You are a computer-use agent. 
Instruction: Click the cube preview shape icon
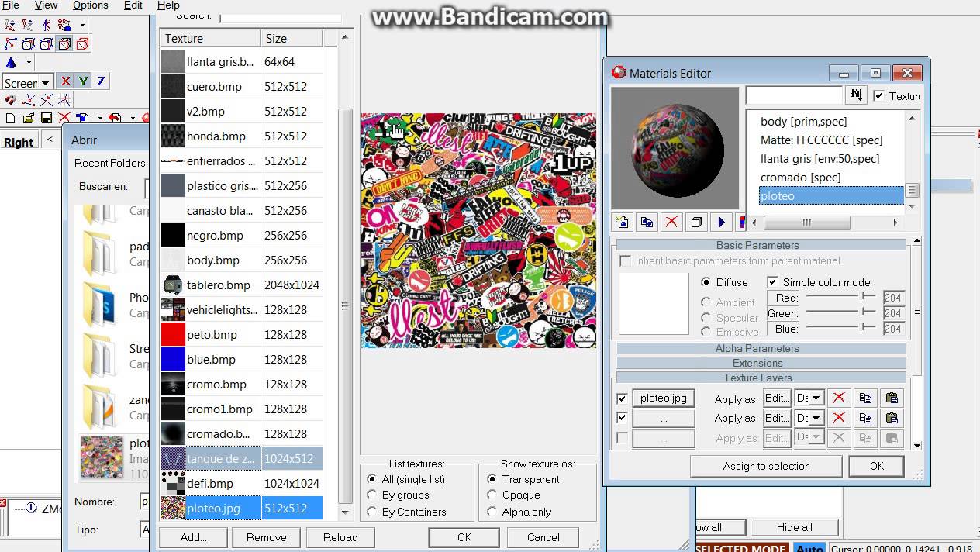[x=696, y=223]
